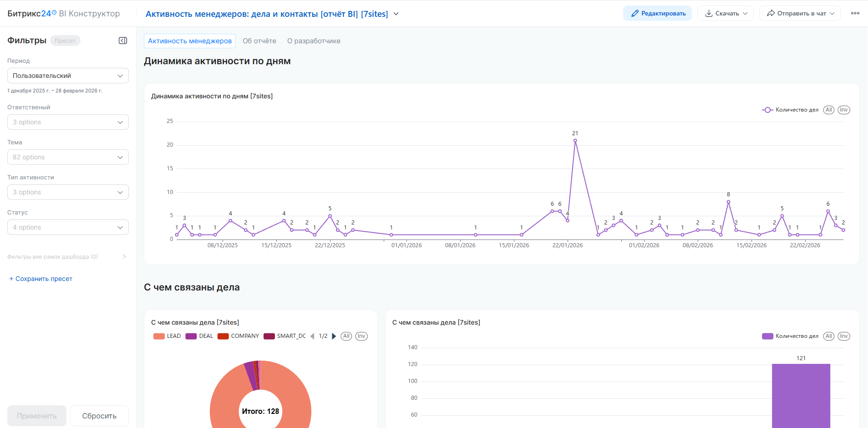This screenshot has height=428, width=868.
Task: Open the О разработчике tab
Action: click(x=314, y=41)
